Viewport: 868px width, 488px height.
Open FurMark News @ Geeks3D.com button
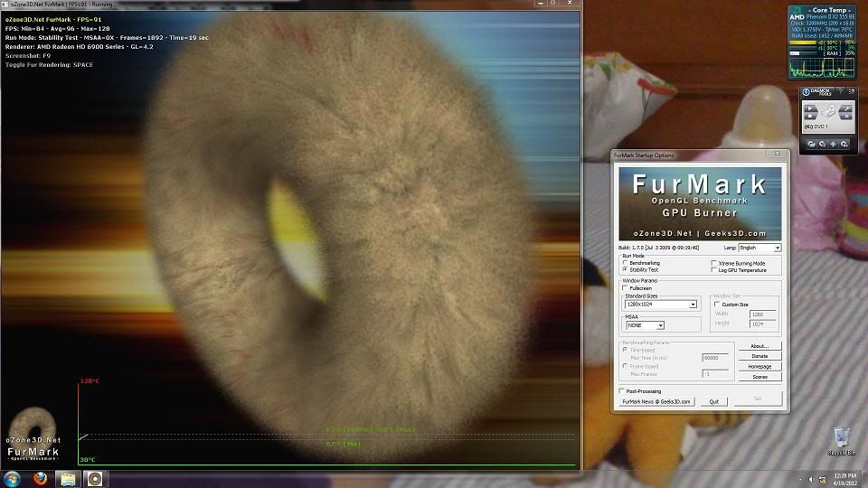coord(656,401)
